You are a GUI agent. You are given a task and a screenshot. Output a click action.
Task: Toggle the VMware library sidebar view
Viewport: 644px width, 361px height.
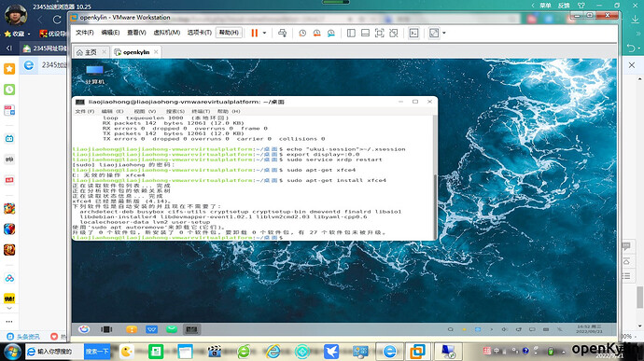point(351,33)
